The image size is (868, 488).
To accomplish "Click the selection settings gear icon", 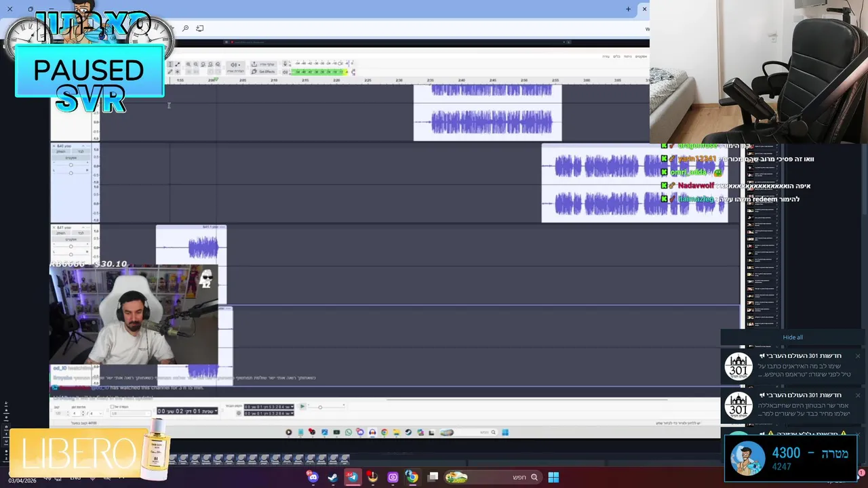I will point(239,413).
